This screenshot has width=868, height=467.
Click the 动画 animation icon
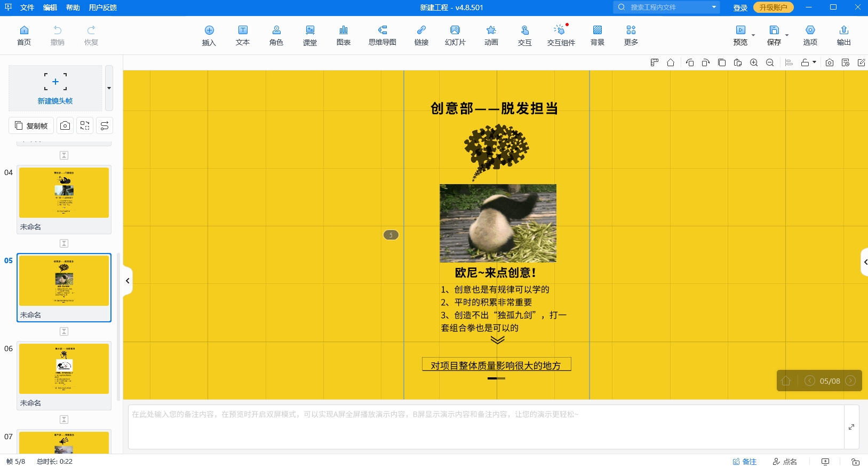(491, 35)
